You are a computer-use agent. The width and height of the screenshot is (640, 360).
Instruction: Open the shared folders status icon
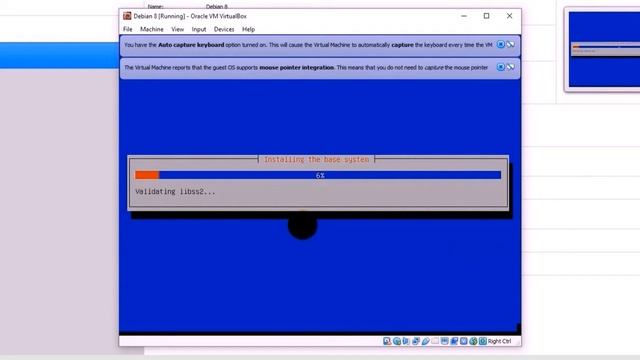[x=435, y=341]
